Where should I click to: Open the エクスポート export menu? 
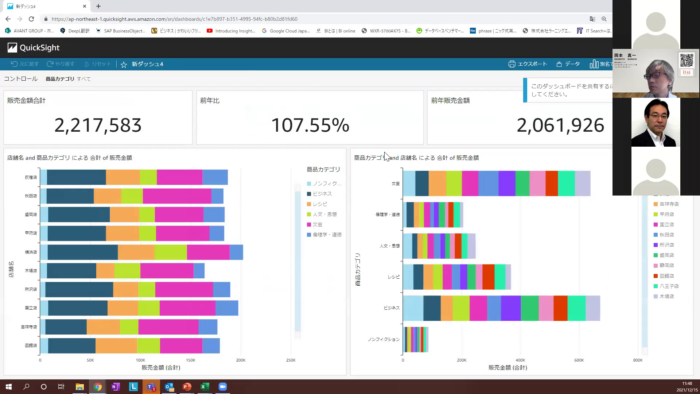[527, 64]
